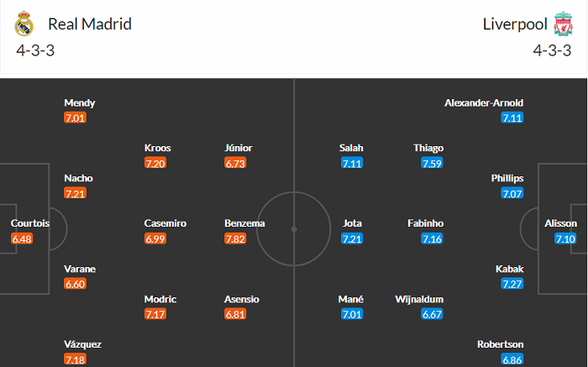This screenshot has width=588, height=367.
Task: Click Courtois's 6.48 rating badge
Action: click(21, 239)
